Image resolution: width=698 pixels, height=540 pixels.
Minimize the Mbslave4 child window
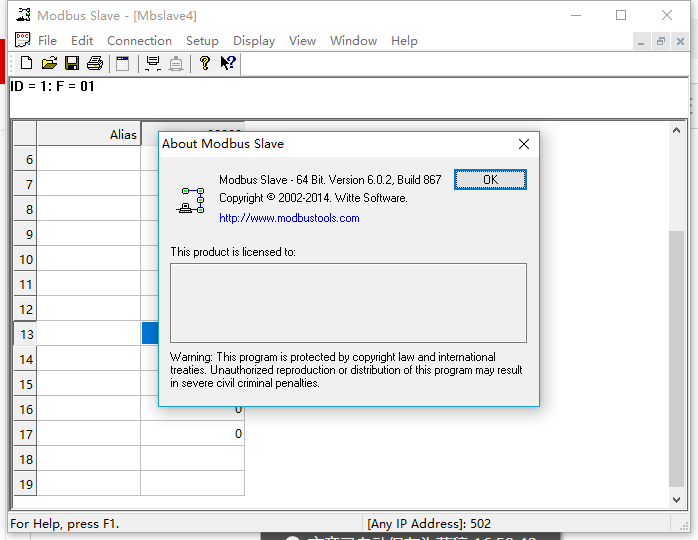(641, 41)
